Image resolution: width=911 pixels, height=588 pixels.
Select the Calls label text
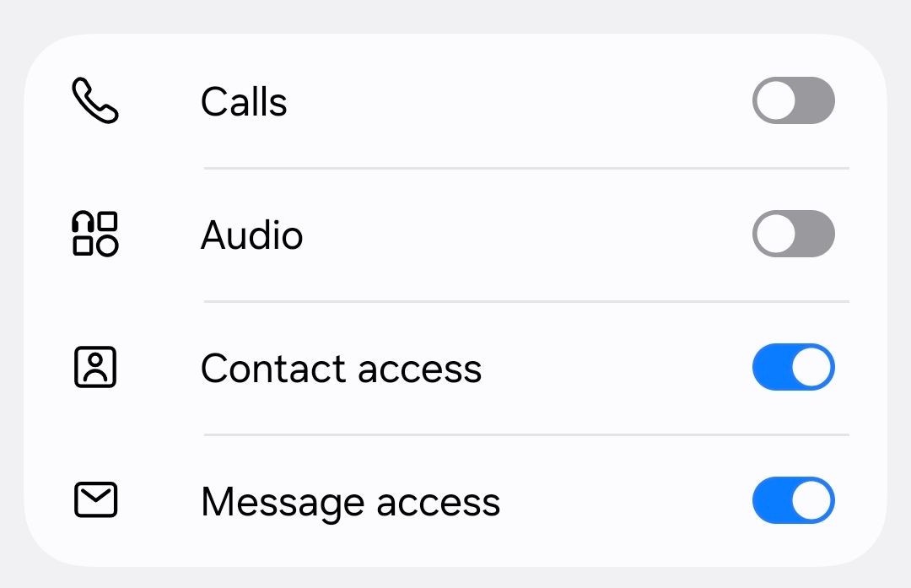(x=244, y=102)
